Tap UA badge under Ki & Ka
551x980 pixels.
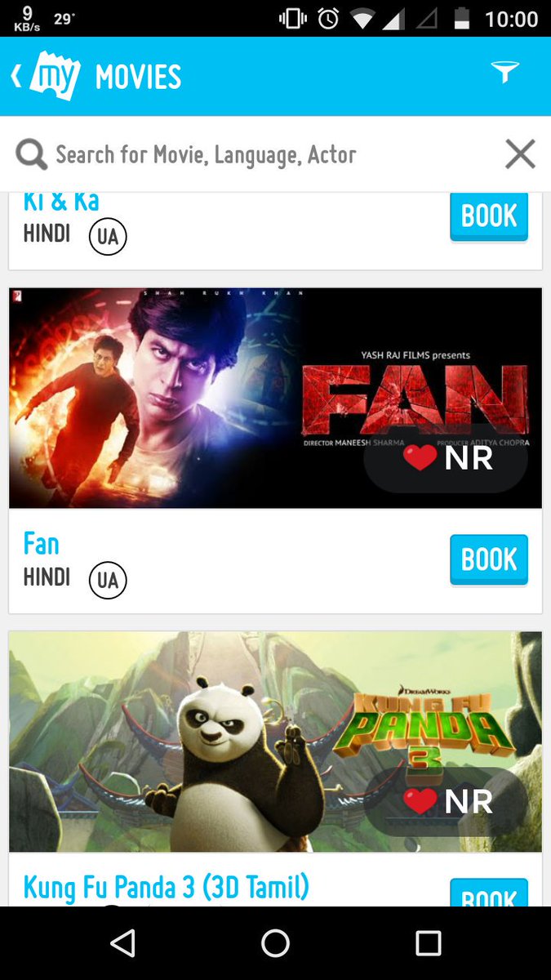[x=108, y=237]
